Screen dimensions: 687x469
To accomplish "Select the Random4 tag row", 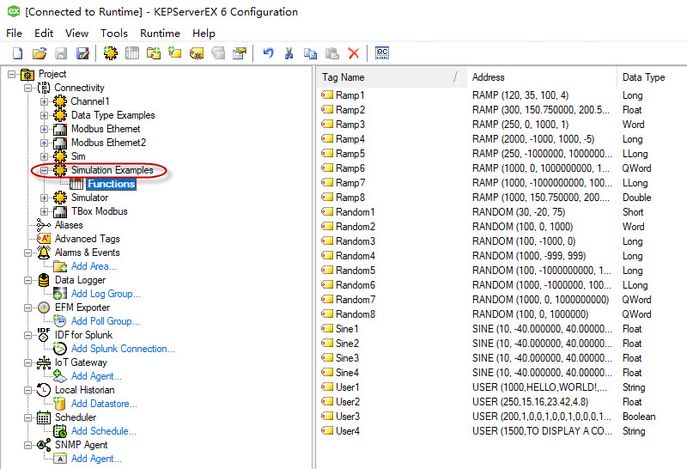I will (501, 256).
